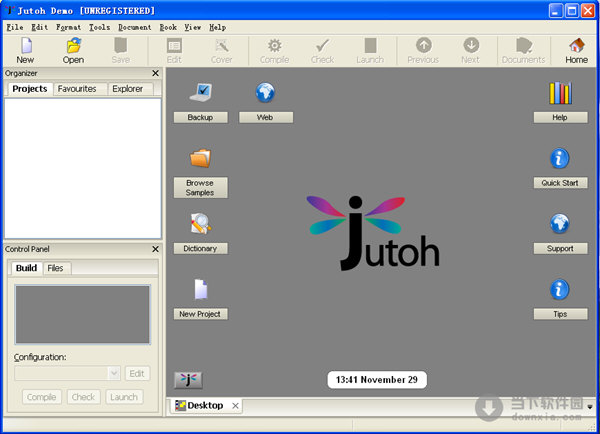Open the Document menu
The height and width of the screenshot is (434, 600).
tap(135, 27)
